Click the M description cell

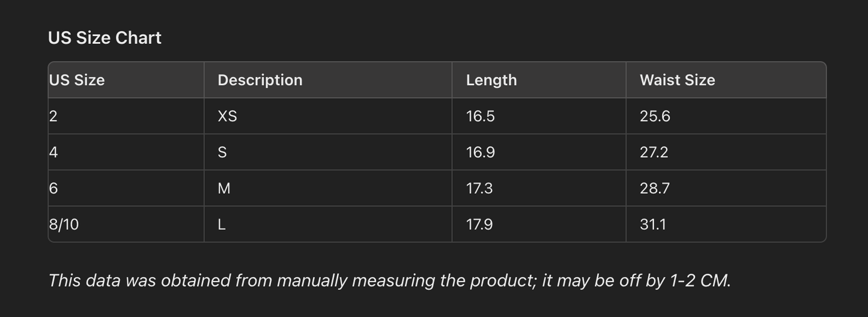pyautogui.click(x=223, y=188)
